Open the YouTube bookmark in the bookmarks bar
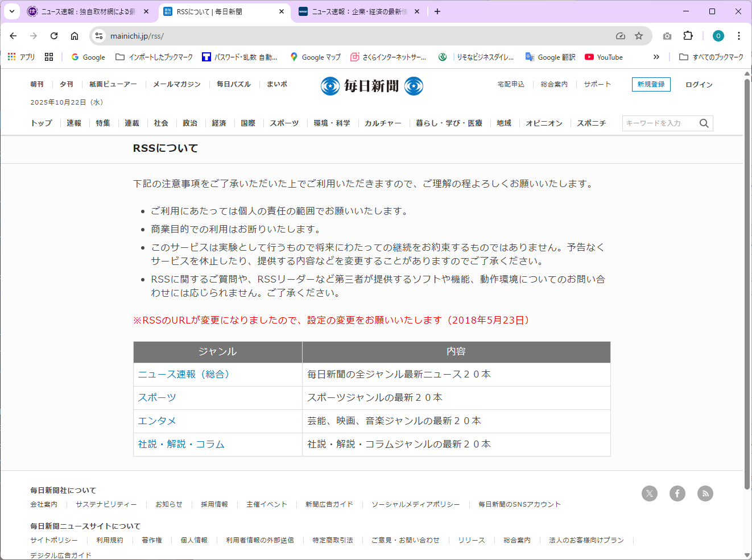The width and height of the screenshot is (752, 560). tap(604, 57)
